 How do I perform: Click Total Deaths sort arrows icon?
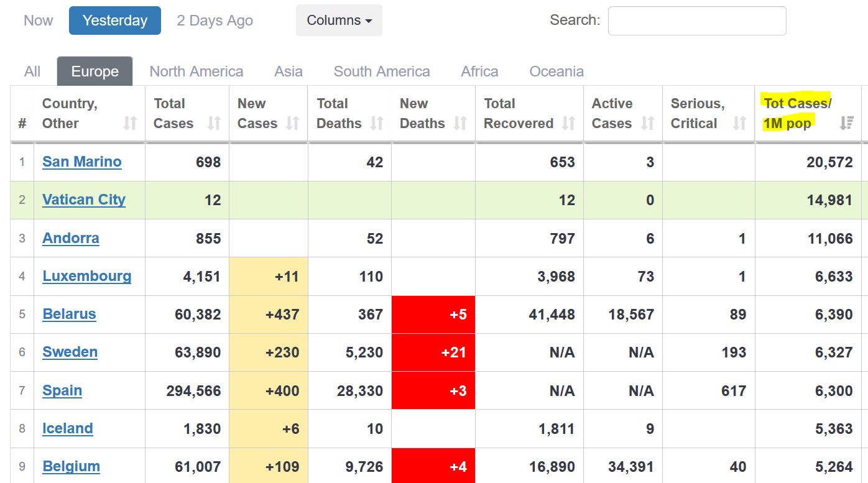tap(377, 123)
